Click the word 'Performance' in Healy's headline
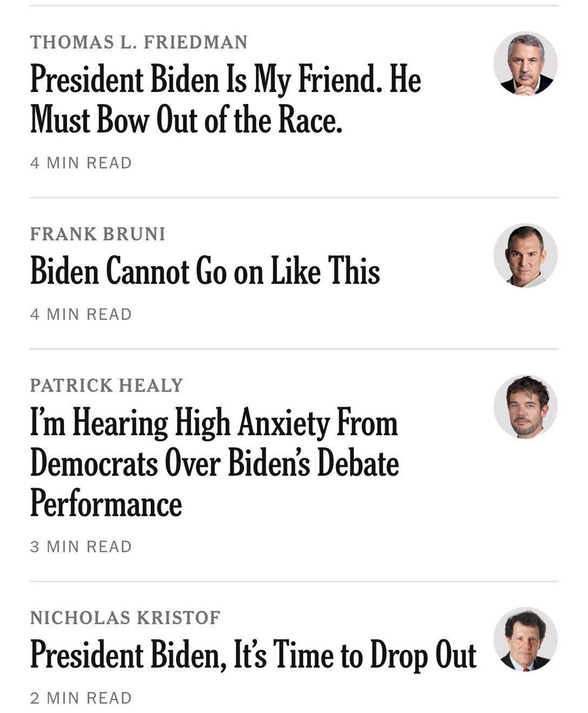This screenshot has height=713, width=588. point(106,503)
